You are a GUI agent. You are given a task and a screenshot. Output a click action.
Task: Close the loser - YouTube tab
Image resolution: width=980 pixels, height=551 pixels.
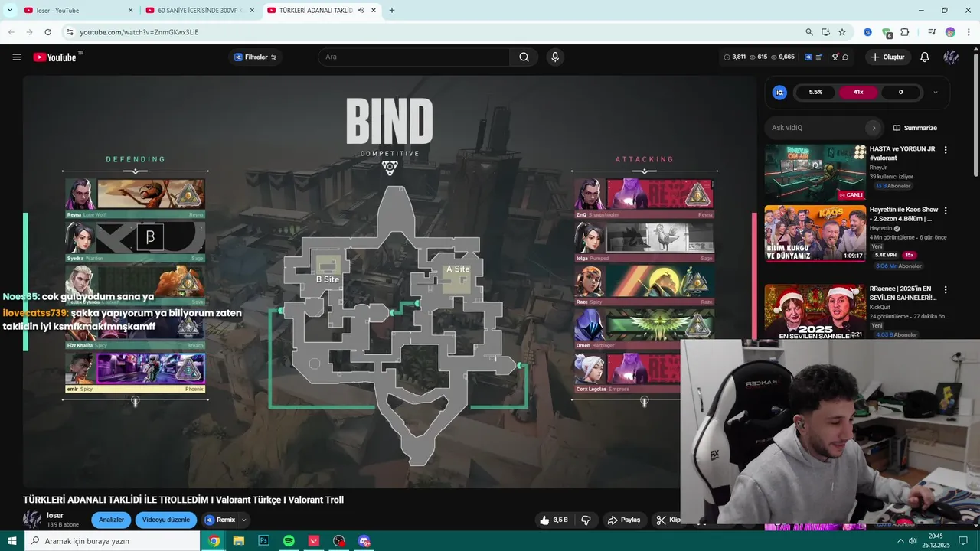(x=130, y=11)
